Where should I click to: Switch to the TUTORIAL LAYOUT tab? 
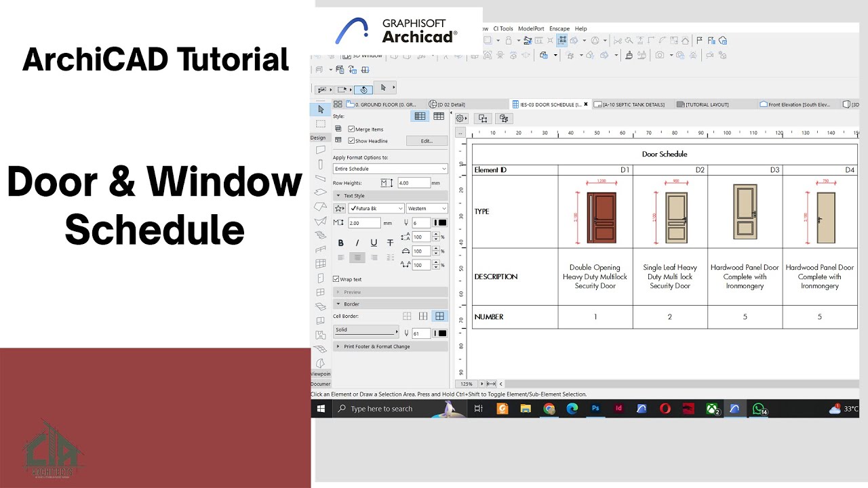[716, 104]
